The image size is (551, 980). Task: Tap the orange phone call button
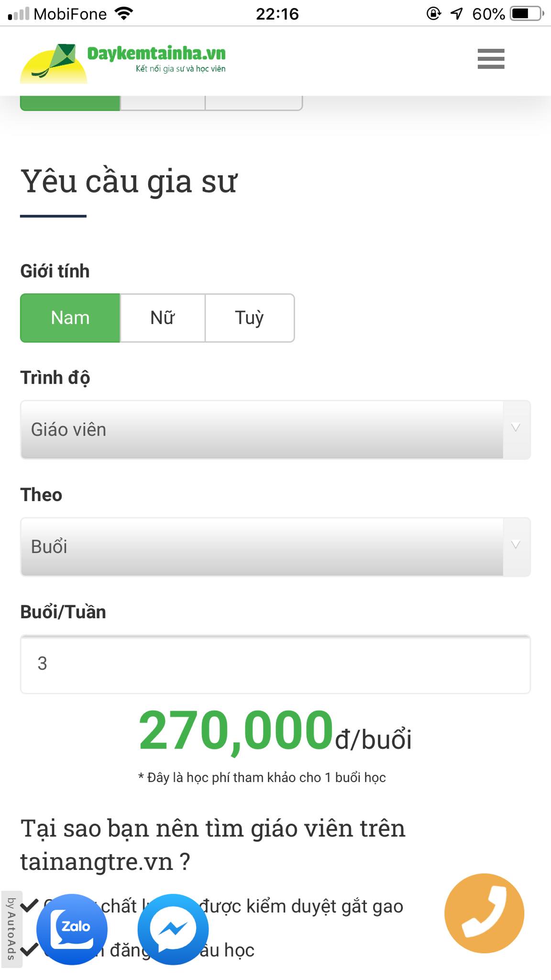pyautogui.click(x=484, y=913)
